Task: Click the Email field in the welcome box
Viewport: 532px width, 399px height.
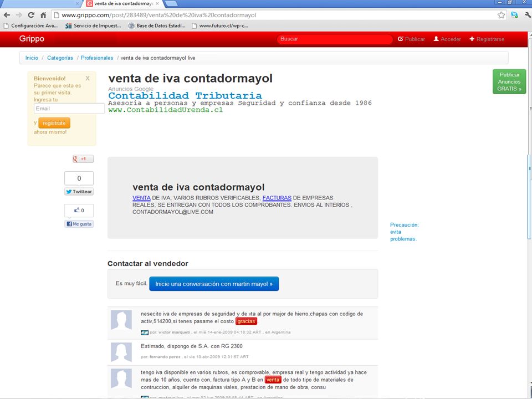Action: (69, 109)
